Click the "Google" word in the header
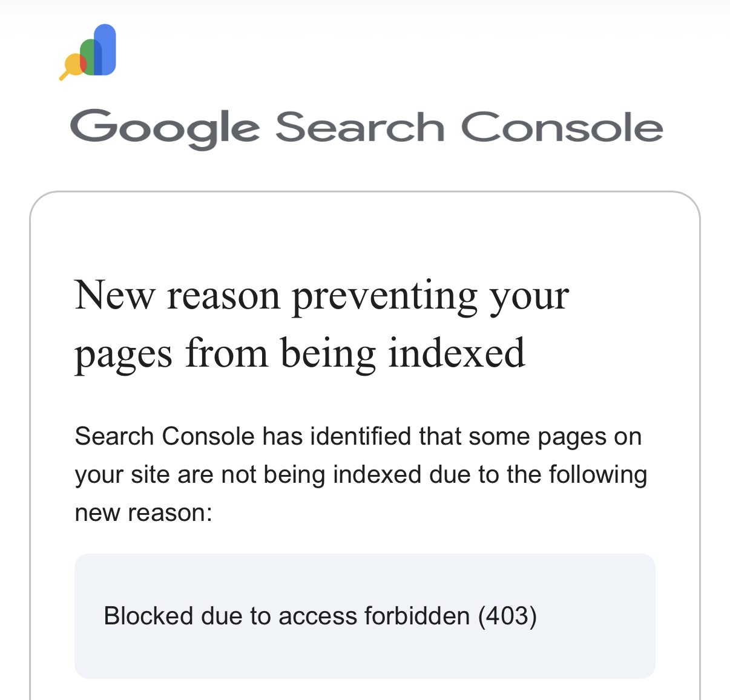The height and width of the screenshot is (700, 730). click(165, 128)
